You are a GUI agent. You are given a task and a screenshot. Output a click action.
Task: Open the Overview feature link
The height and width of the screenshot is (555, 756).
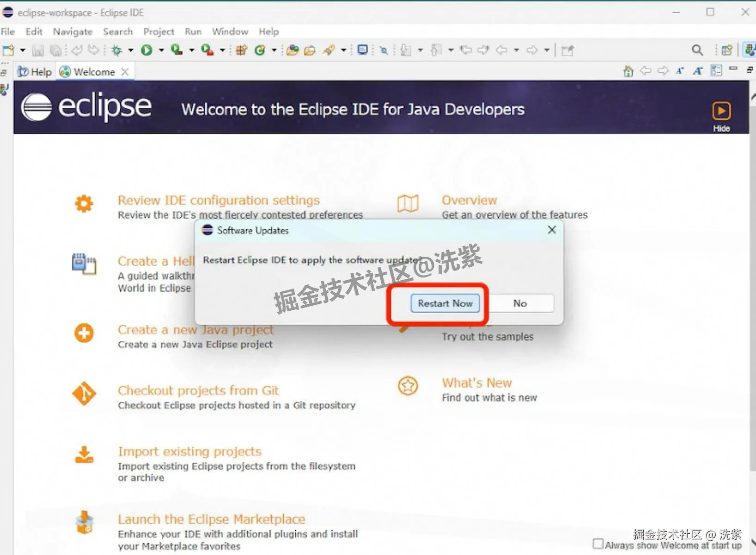pyautogui.click(x=469, y=200)
